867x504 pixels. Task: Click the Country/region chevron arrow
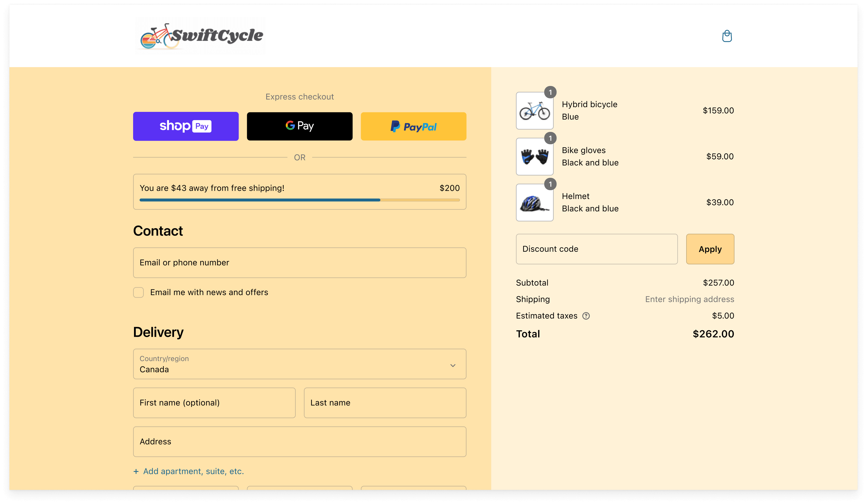[453, 365]
